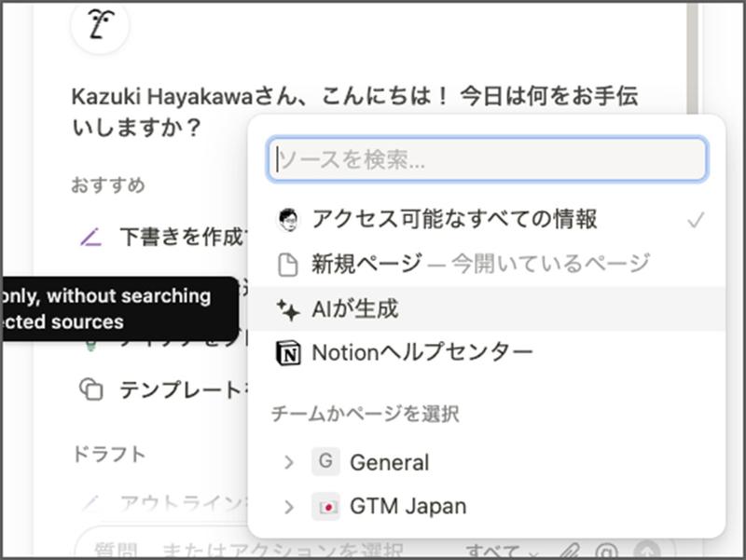The image size is (746, 560).
Task: Click the おすすめ section label
Action: (x=108, y=184)
